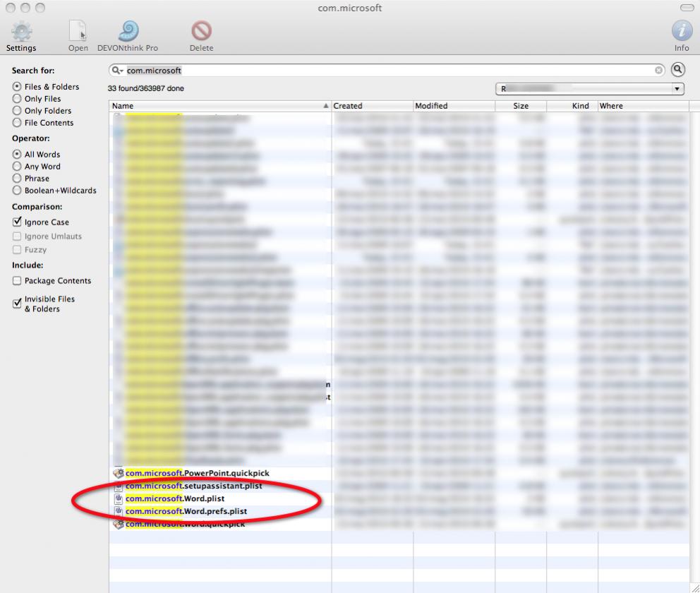Toggle Fuzzy checkbox

(x=17, y=249)
